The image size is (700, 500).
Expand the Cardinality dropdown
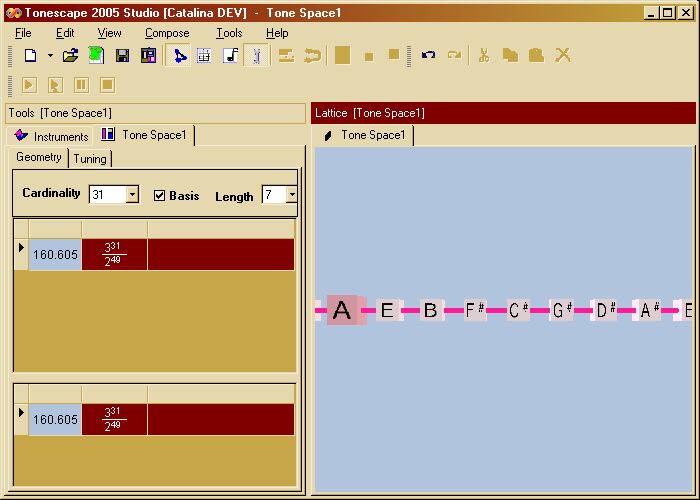point(132,195)
